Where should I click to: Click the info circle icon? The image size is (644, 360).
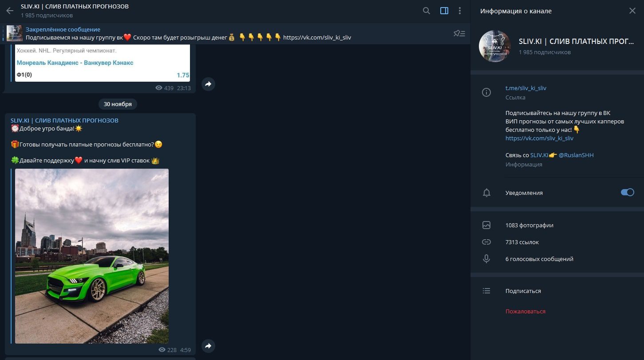(x=486, y=92)
